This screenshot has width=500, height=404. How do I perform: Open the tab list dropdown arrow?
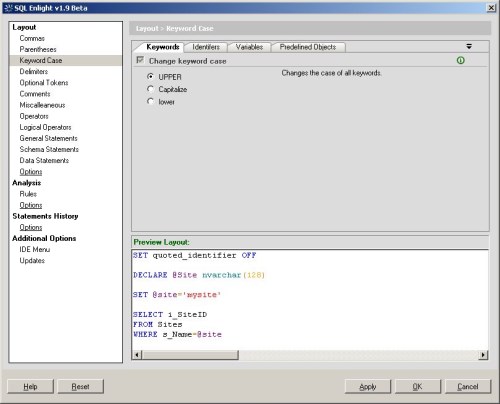(469, 46)
